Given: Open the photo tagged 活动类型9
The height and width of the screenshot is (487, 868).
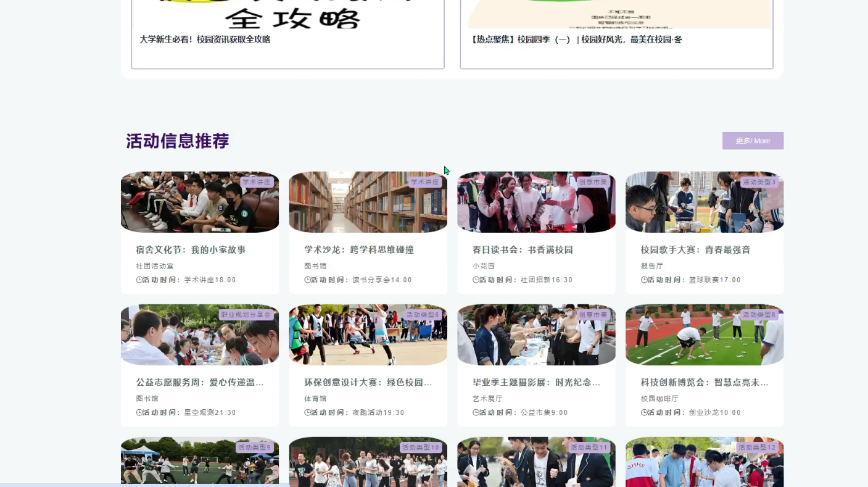Looking at the screenshot, I should tap(200, 462).
